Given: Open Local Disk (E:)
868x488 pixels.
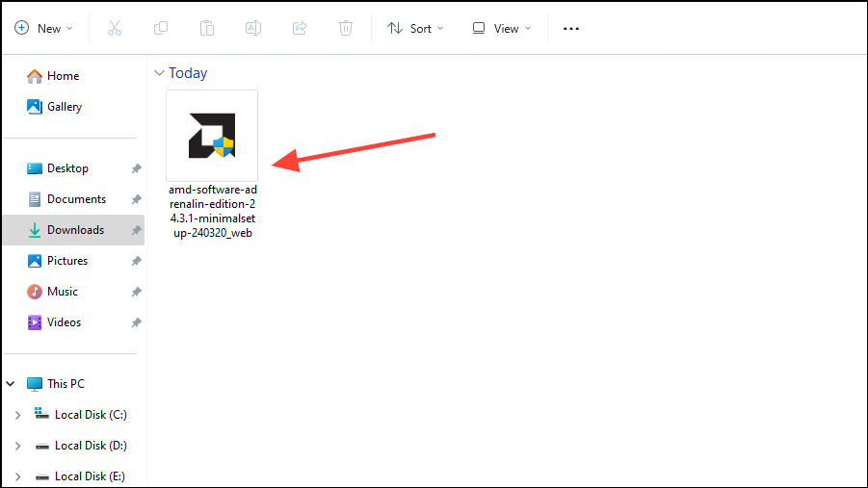Looking at the screenshot, I should [80, 476].
